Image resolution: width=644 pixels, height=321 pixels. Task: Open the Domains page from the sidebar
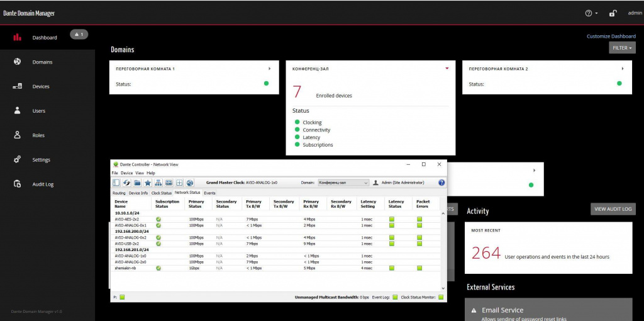coord(42,62)
